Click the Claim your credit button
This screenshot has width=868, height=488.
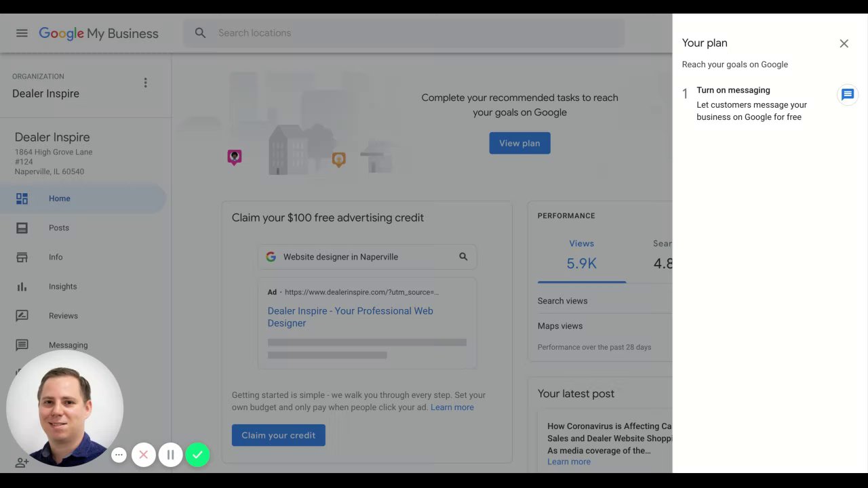[278, 435]
